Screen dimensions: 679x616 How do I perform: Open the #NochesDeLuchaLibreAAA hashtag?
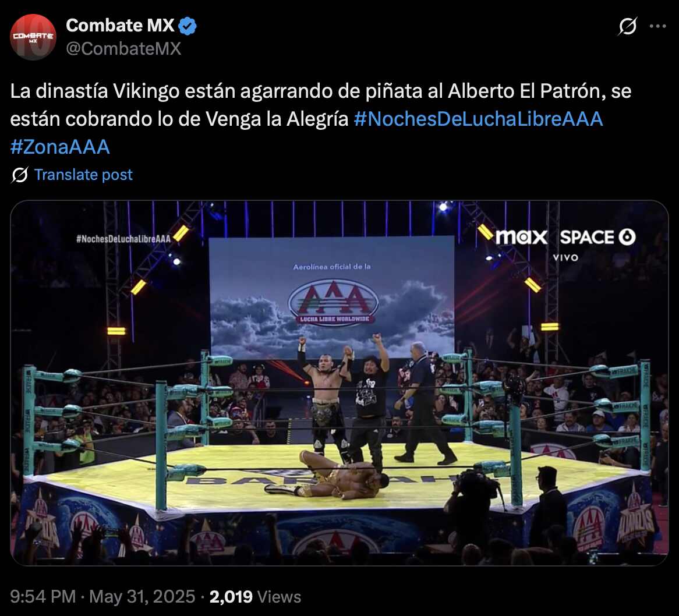pos(478,119)
